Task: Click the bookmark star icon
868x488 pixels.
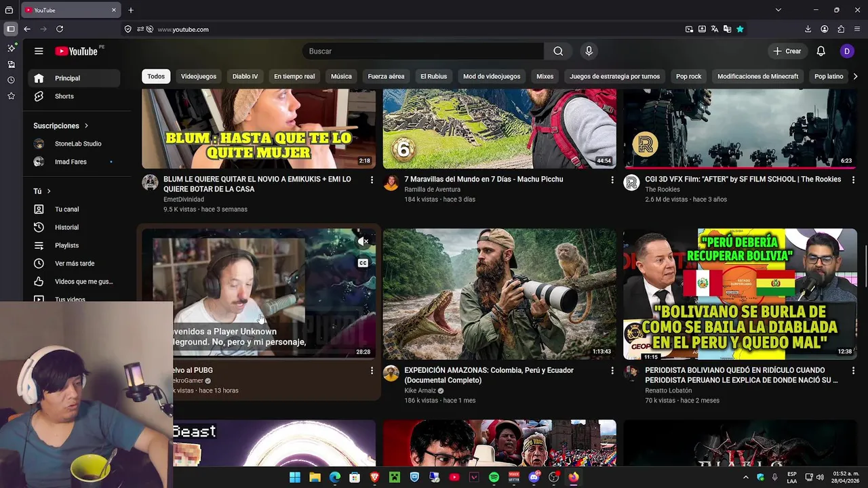Action: tap(740, 29)
